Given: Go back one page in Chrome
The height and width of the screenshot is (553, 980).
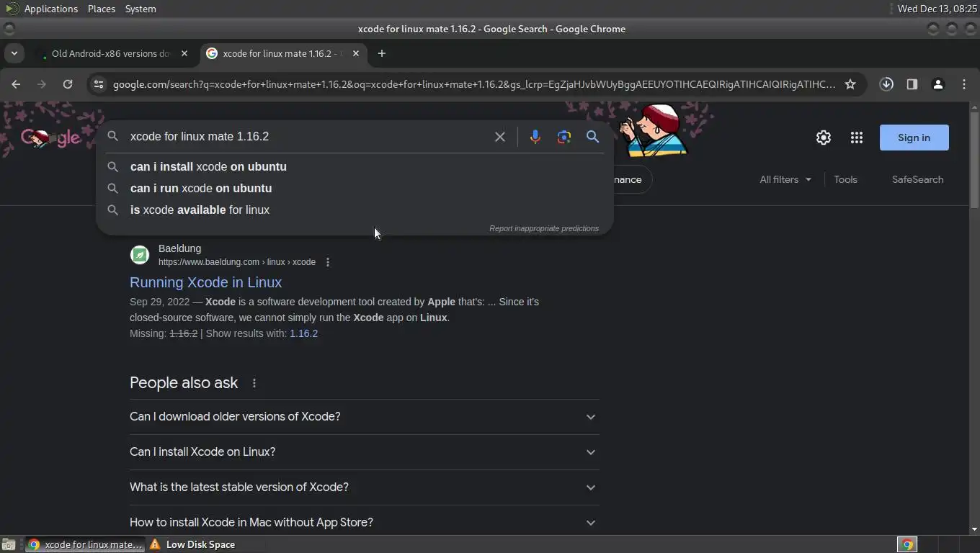Looking at the screenshot, I should 16,84.
